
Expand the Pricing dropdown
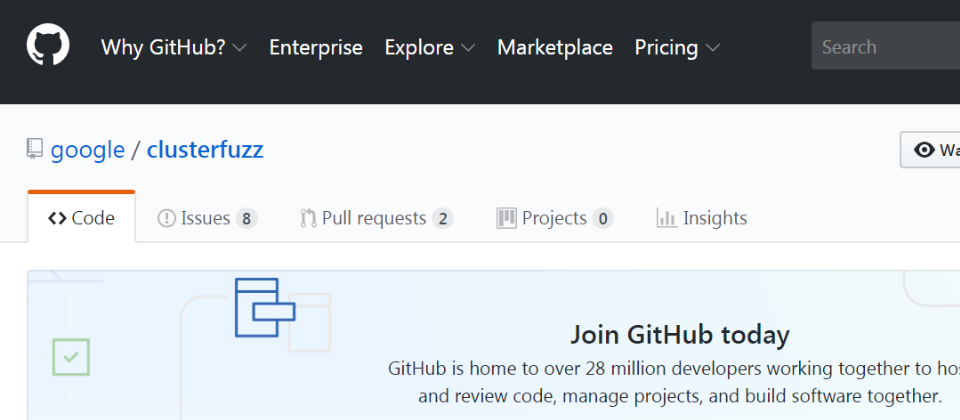[677, 47]
